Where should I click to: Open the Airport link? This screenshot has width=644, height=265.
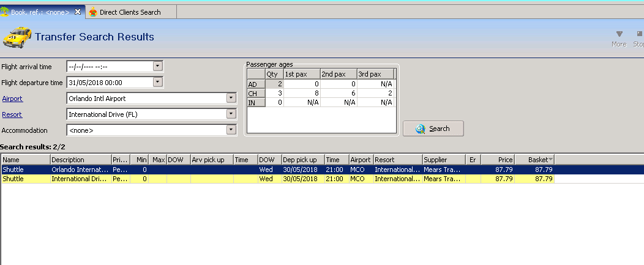(12, 99)
